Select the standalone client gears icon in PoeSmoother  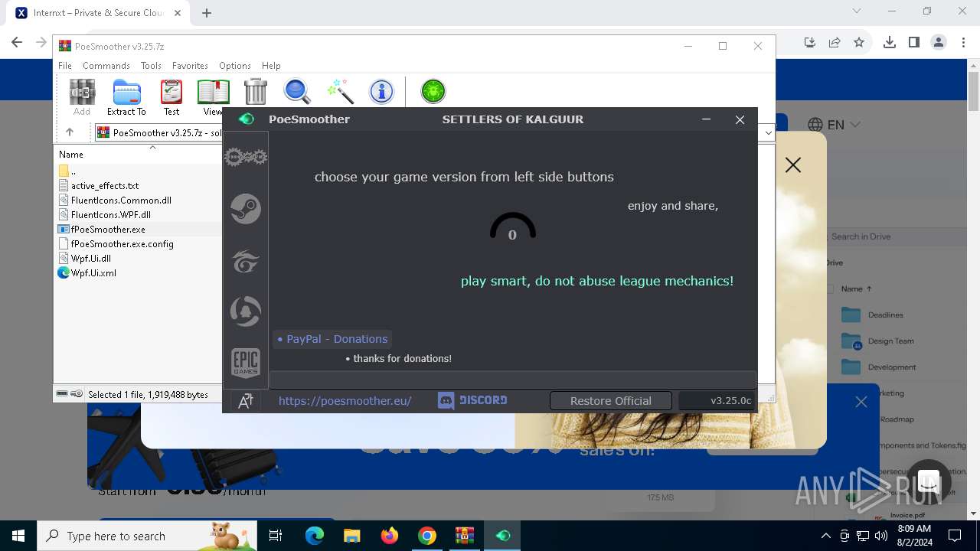(245, 158)
